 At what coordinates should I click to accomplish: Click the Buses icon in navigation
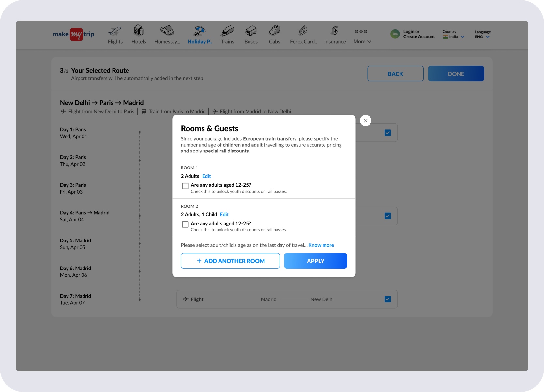coord(251,31)
